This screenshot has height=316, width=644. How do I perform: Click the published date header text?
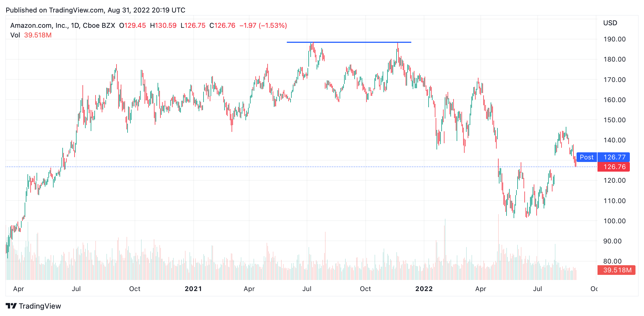tap(96, 10)
